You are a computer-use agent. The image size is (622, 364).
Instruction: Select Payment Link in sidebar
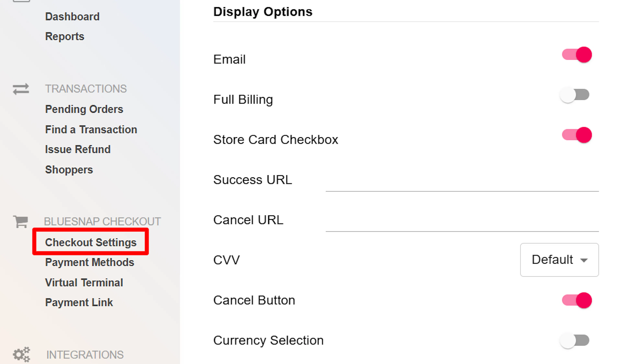pos(79,302)
